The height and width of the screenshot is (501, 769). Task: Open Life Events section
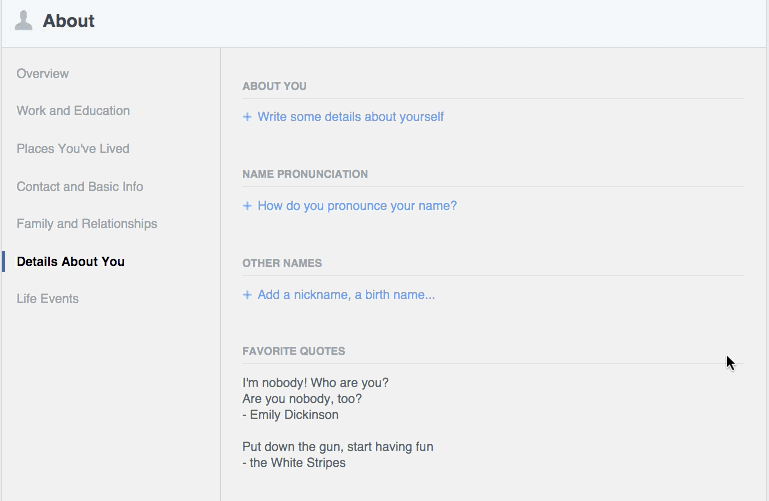[48, 299]
